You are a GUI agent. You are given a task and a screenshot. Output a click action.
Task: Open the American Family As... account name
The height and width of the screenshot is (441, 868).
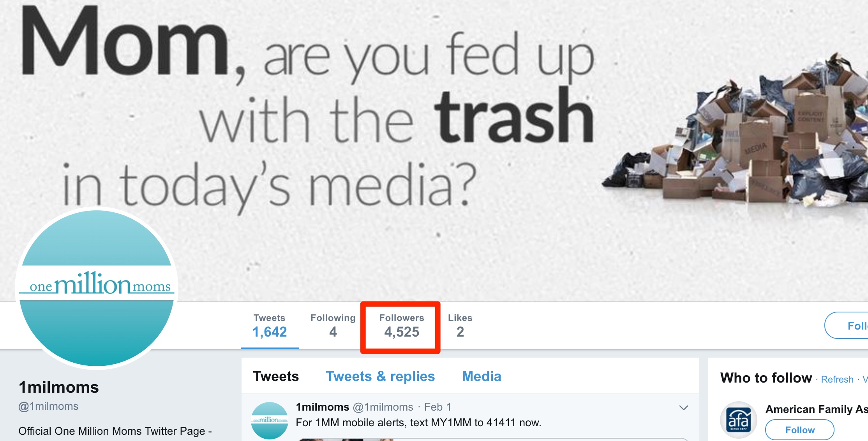point(817,409)
